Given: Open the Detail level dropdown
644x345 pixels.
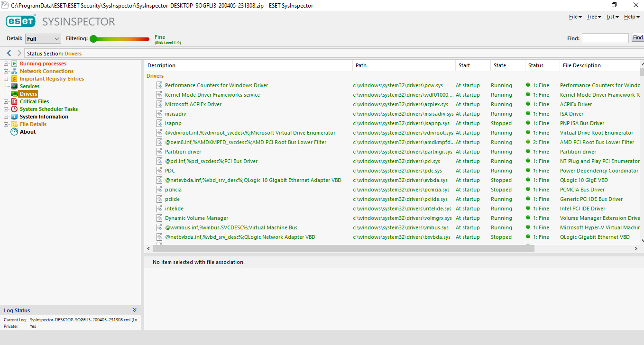Looking at the screenshot, I should click(x=43, y=38).
